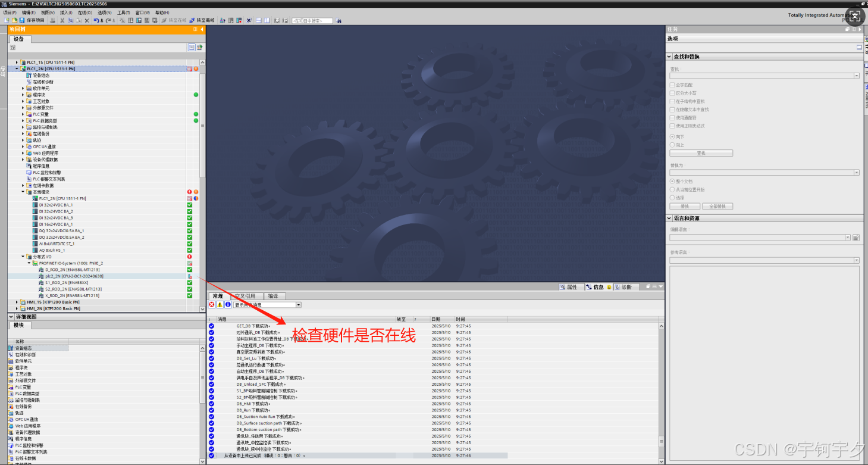This screenshot has width=868, height=465.
Task: Click the project tree overview icon with green arrow
Action: coord(200,48)
